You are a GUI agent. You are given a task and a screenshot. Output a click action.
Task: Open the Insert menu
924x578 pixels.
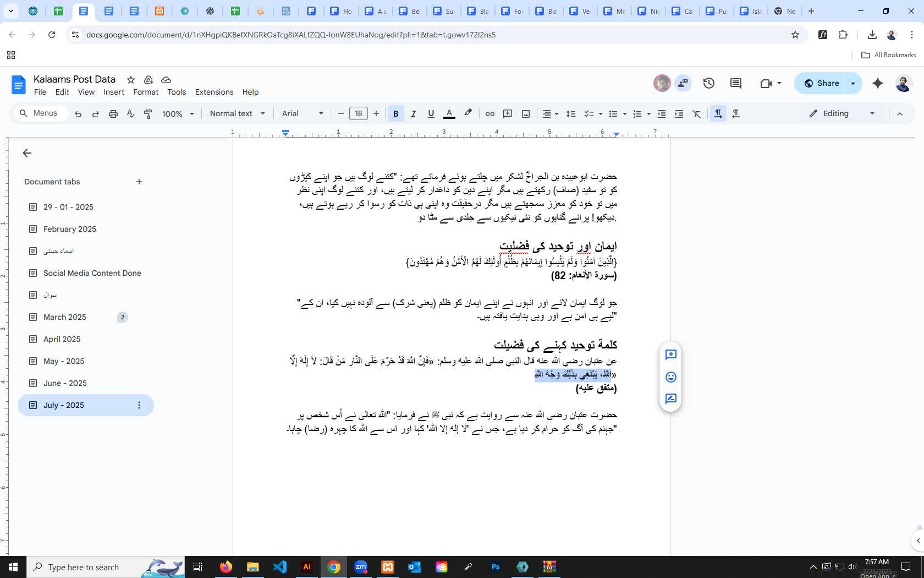pos(114,92)
